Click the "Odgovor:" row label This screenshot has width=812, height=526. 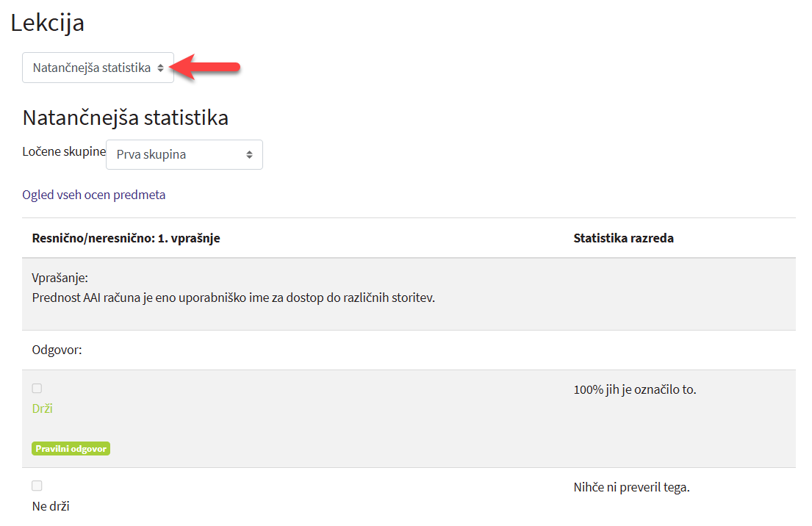pyautogui.click(x=57, y=350)
